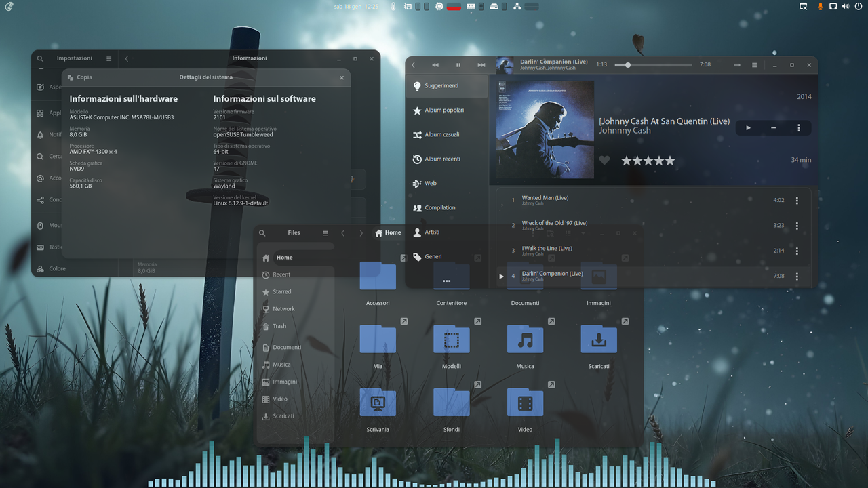The height and width of the screenshot is (488, 868).
Task: Skip to the next track
Action: [481, 65]
